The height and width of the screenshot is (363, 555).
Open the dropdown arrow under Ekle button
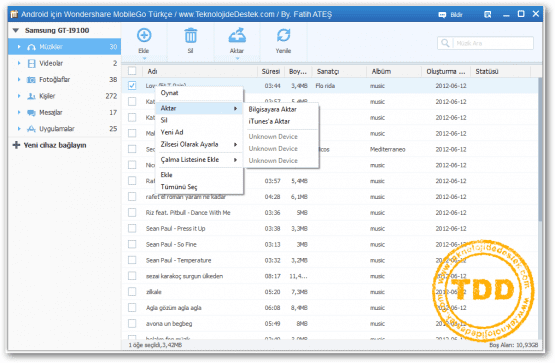click(x=144, y=58)
